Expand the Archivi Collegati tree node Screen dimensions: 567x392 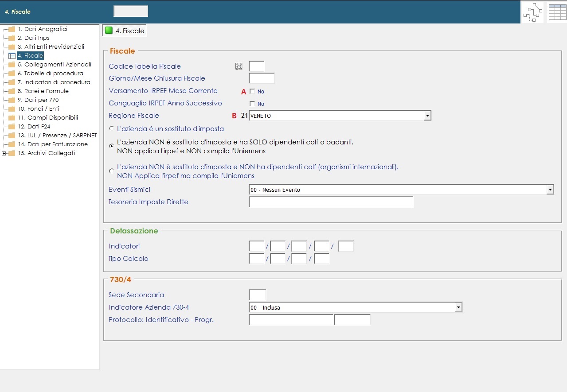(x=4, y=153)
